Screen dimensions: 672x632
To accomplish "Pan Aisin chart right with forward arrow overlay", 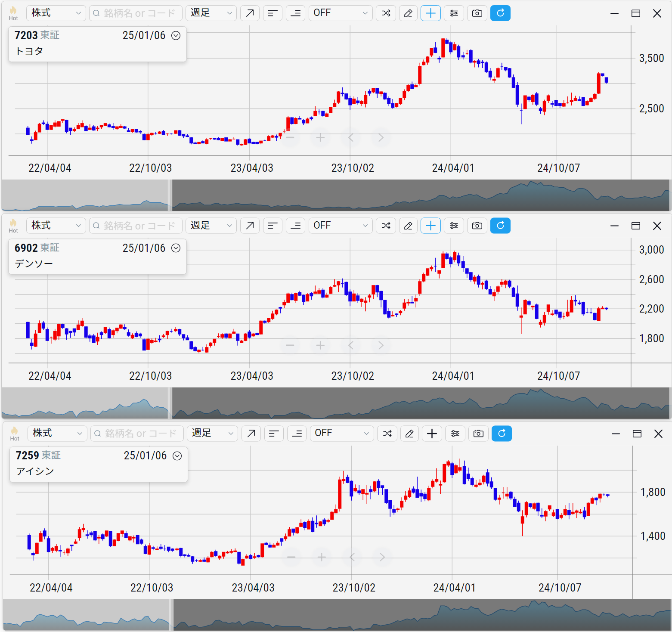I will tap(382, 557).
